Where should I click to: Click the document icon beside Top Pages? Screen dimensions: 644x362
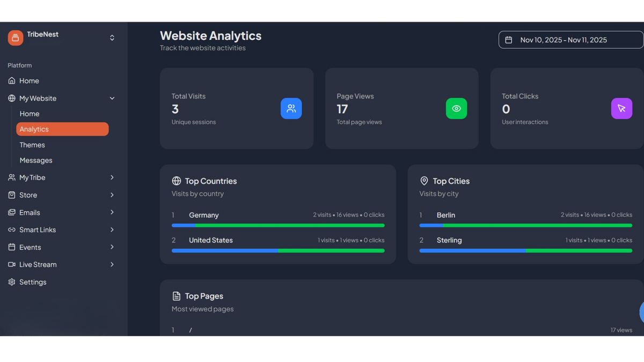[x=176, y=296]
